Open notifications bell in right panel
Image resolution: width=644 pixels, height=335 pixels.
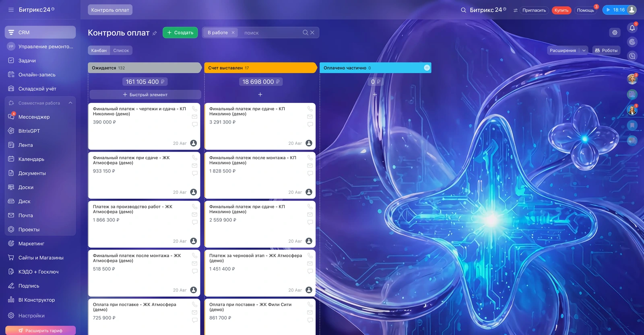[632, 28]
